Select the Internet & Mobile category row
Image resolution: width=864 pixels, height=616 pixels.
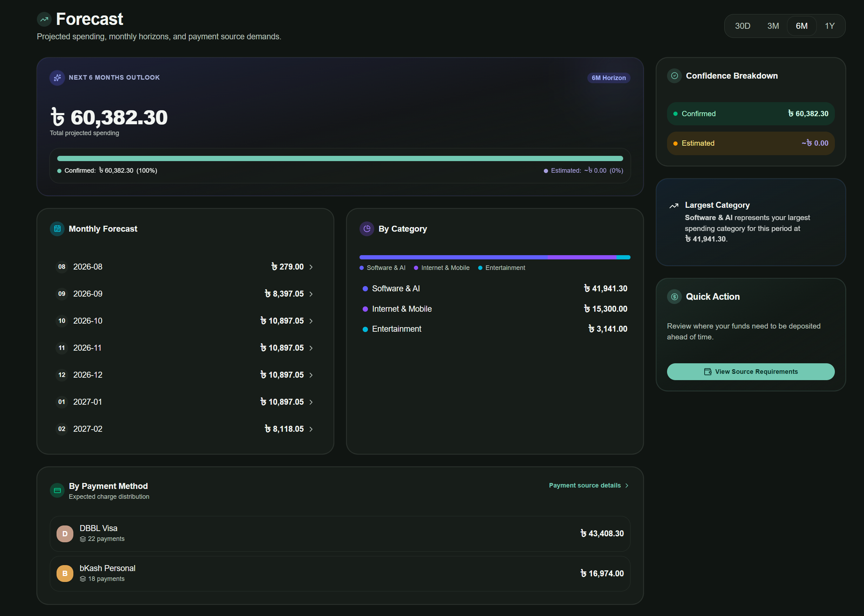(x=495, y=309)
